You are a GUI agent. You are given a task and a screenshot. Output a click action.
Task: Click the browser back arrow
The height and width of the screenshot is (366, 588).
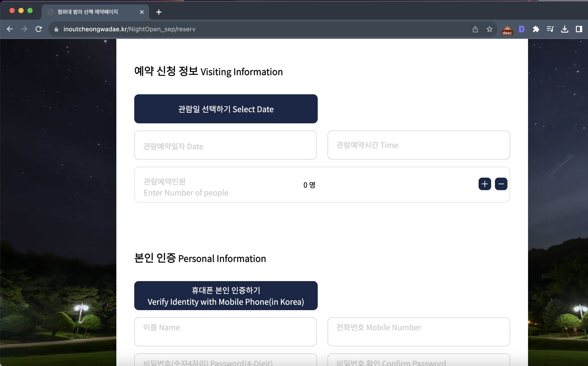(10, 29)
